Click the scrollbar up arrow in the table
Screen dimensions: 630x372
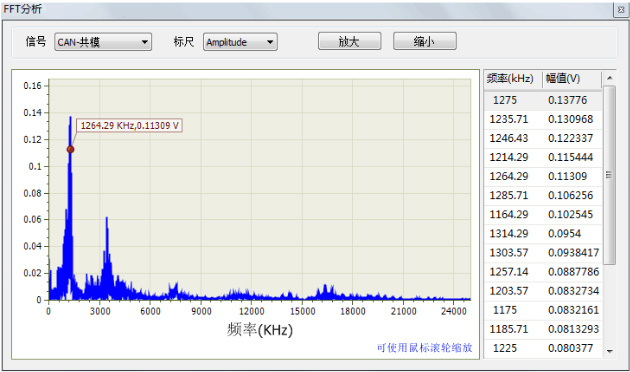(610, 78)
